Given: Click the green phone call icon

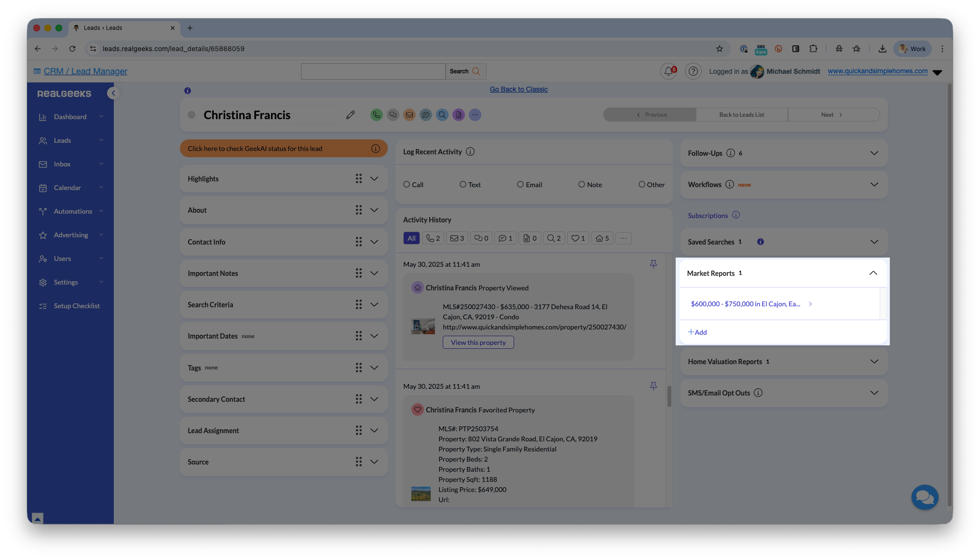Looking at the screenshot, I should (376, 115).
